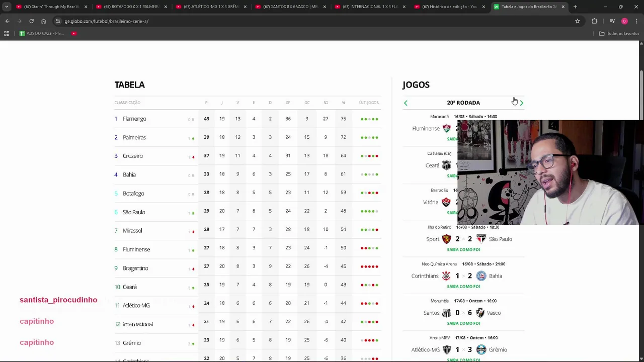Click Flamengo's 43 points cell
This screenshot has width=644, height=362.
coord(206,119)
